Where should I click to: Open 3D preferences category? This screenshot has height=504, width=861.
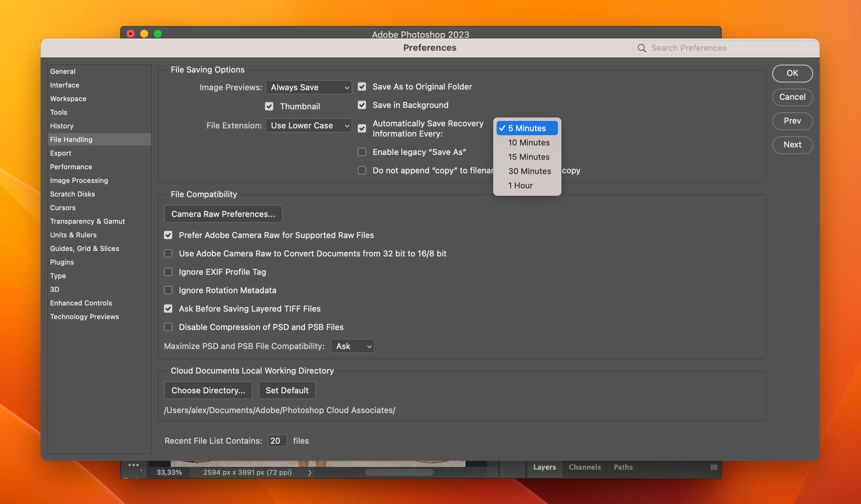click(99, 290)
